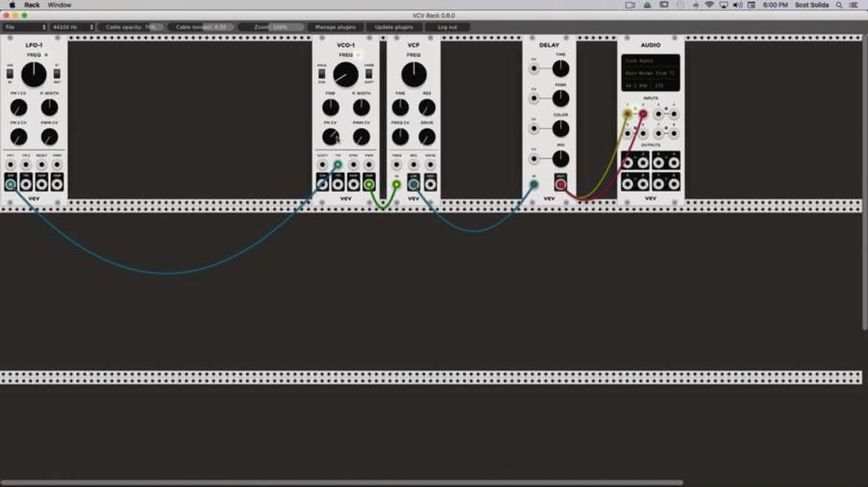Click the VCO-1 FM CV knob
This screenshot has width=868, height=487.
point(330,136)
